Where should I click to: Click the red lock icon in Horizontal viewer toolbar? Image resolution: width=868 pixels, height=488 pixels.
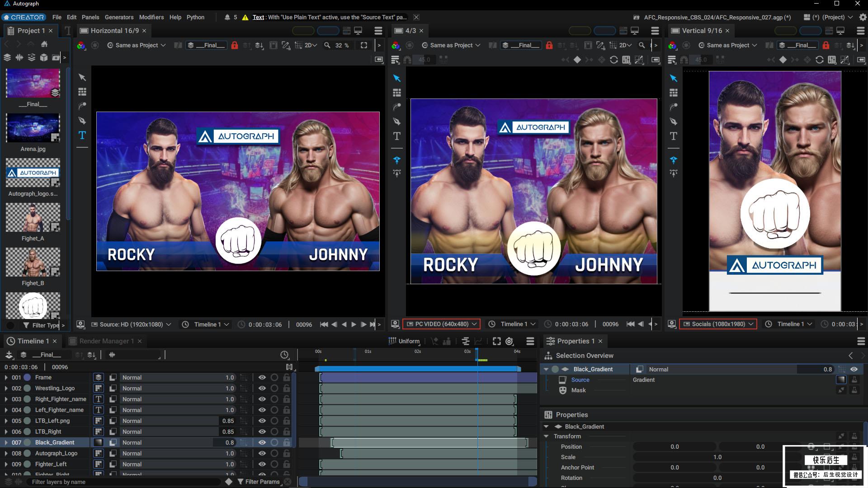[235, 45]
